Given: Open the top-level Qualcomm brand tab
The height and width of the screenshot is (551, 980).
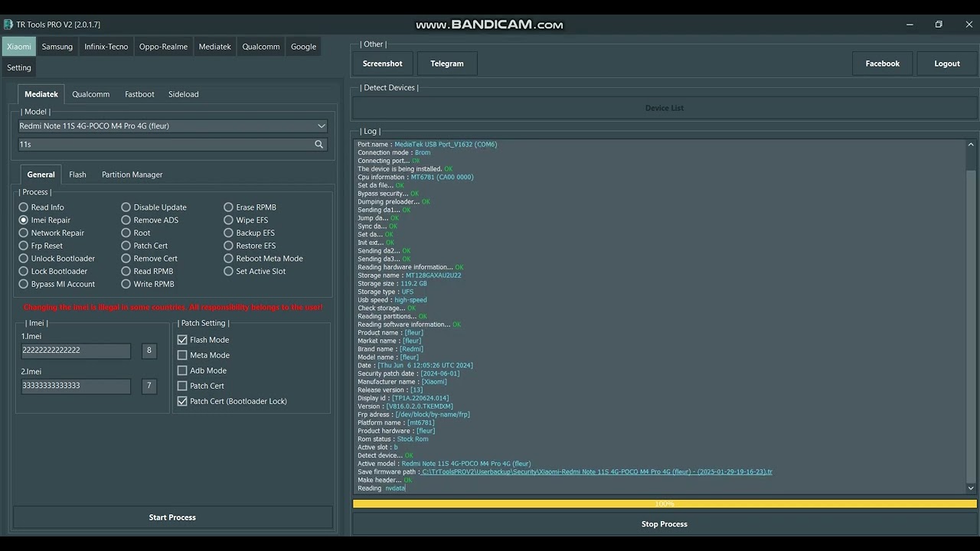Looking at the screenshot, I should tap(261, 47).
